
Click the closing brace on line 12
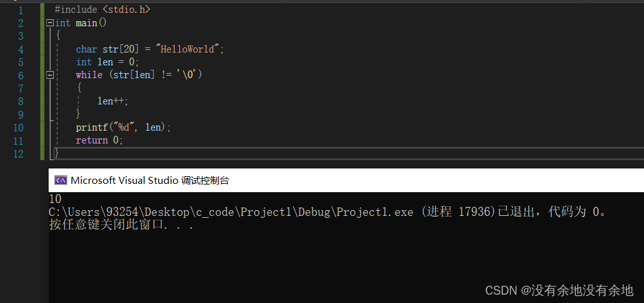(57, 153)
